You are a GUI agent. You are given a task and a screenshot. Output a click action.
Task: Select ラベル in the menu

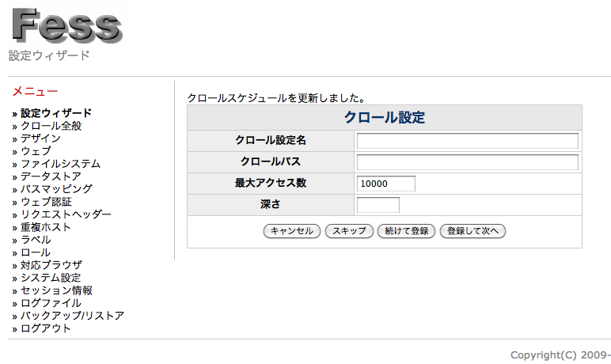click(36, 240)
